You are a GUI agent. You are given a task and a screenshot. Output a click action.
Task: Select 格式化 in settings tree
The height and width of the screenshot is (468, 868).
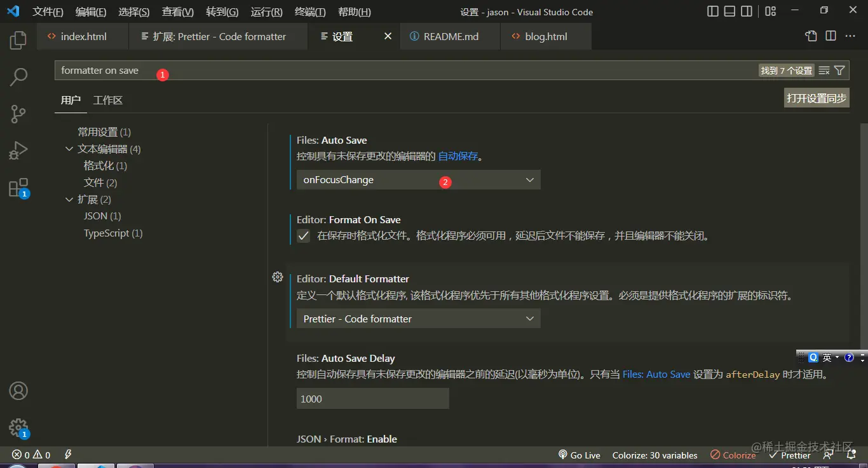(x=105, y=165)
